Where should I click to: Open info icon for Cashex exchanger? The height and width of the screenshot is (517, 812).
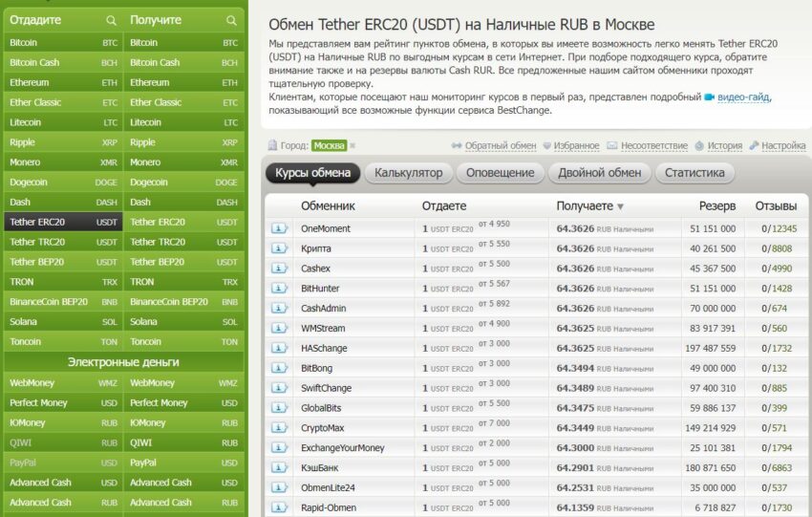pos(279,269)
